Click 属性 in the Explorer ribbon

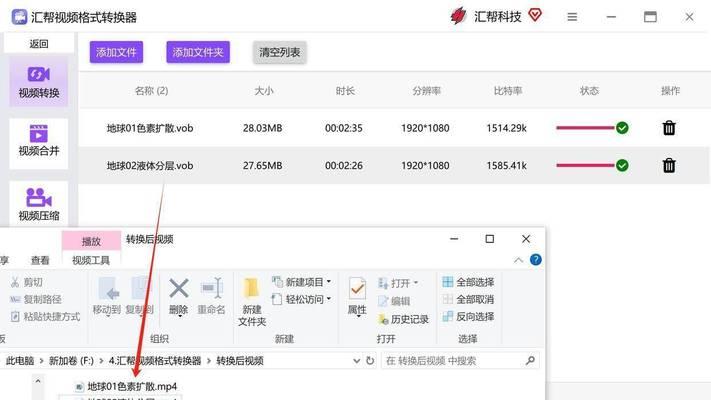(357, 296)
